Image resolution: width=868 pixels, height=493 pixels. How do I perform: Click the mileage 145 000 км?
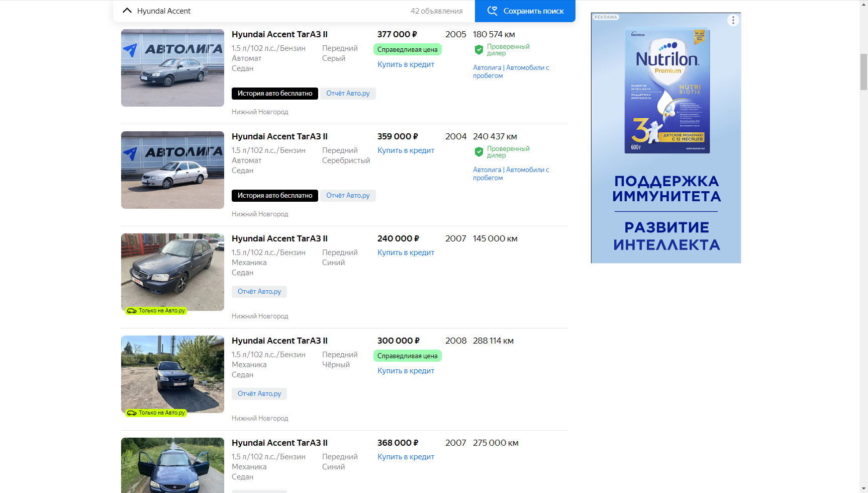point(495,238)
